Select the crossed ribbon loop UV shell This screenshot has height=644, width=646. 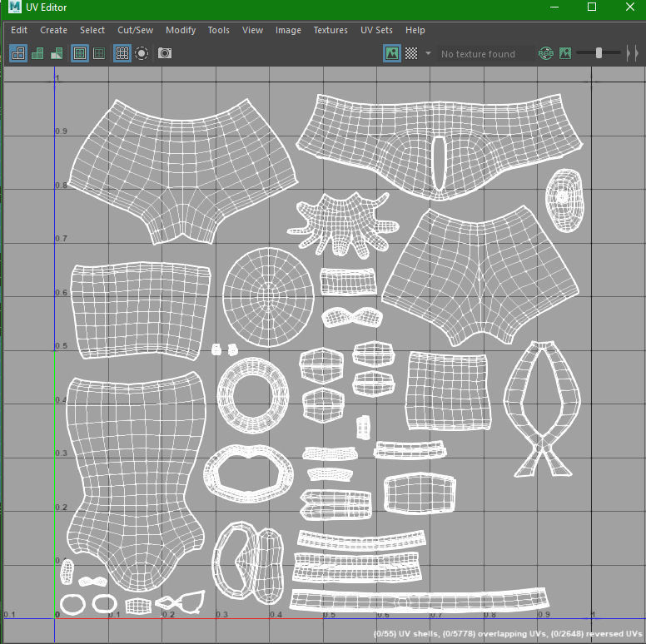click(542, 409)
